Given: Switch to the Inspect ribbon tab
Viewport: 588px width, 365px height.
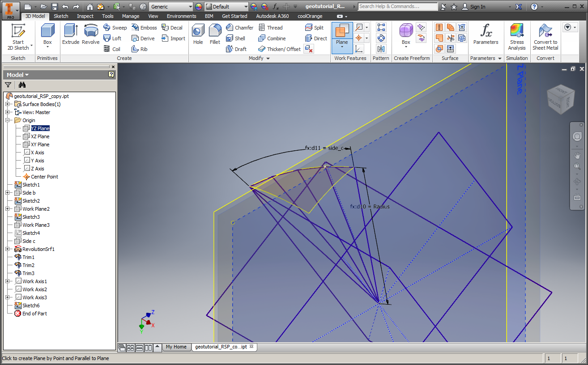Looking at the screenshot, I should click(85, 16).
